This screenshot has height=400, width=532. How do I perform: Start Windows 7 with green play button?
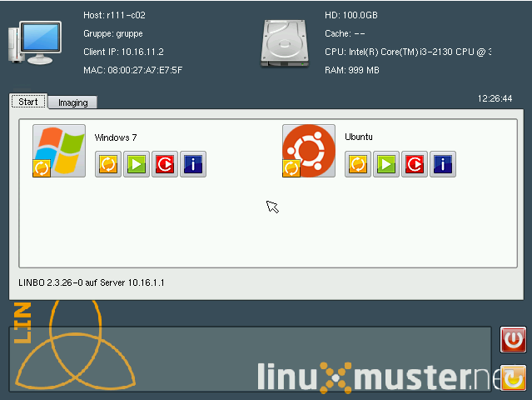pos(137,164)
